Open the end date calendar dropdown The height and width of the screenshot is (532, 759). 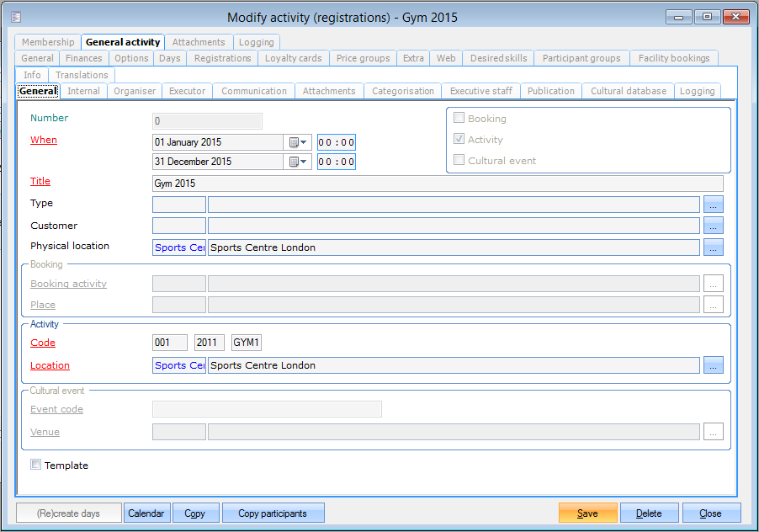click(x=299, y=162)
